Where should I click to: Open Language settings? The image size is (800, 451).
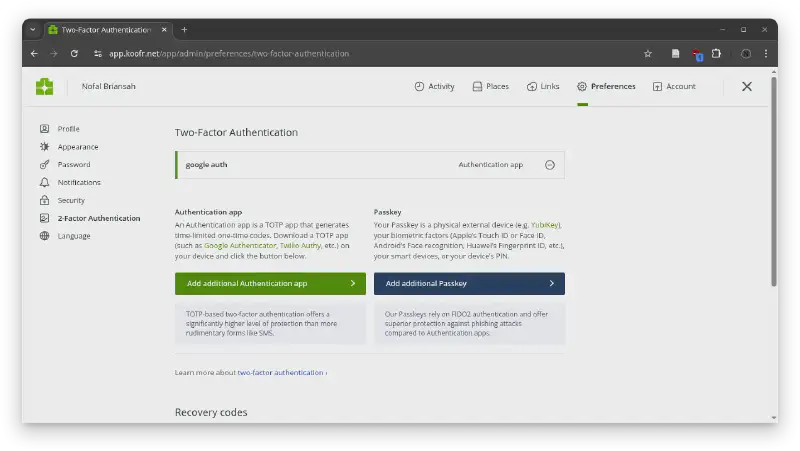click(73, 236)
